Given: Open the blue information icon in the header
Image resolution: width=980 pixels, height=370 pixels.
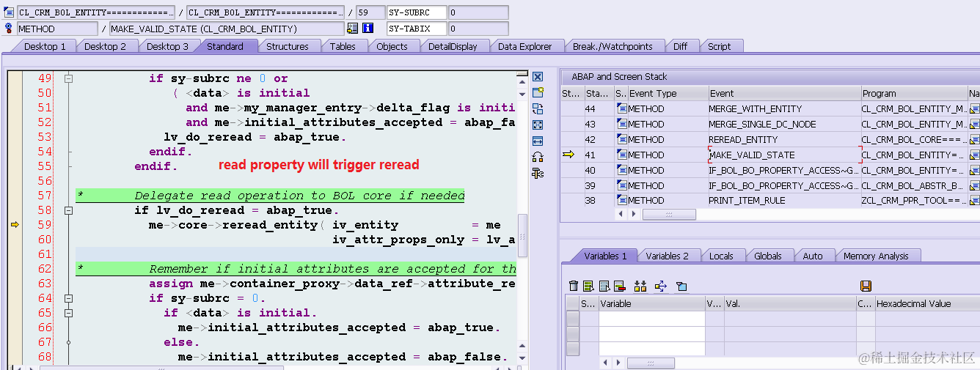Looking at the screenshot, I should point(367,29).
